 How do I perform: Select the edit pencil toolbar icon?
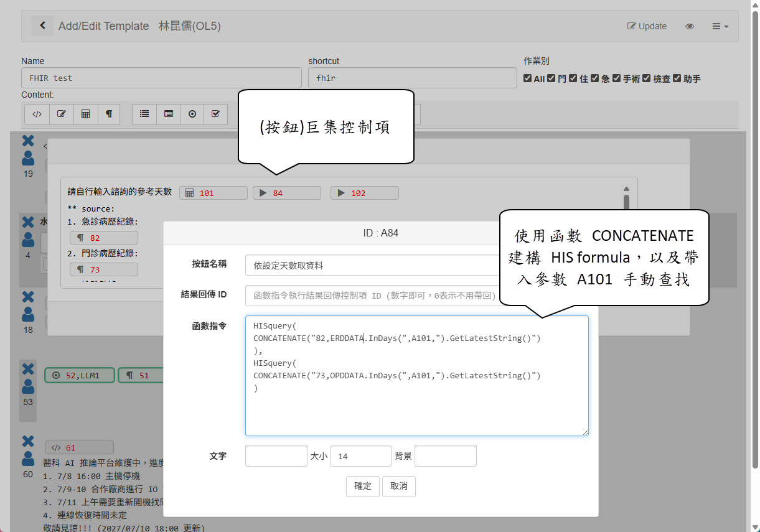(x=62, y=114)
